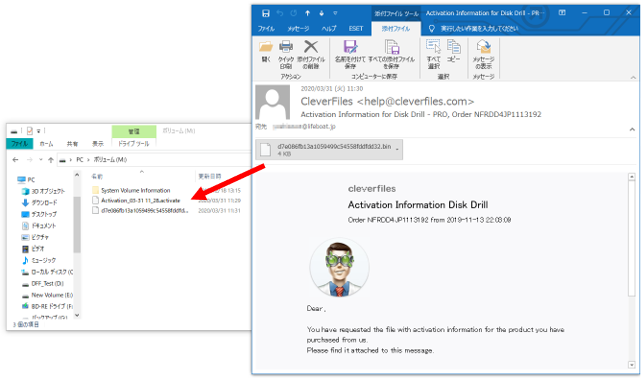643x378 pixels.
Task: Click the scroll up arrow in message body
Action: [x=632, y=177]
